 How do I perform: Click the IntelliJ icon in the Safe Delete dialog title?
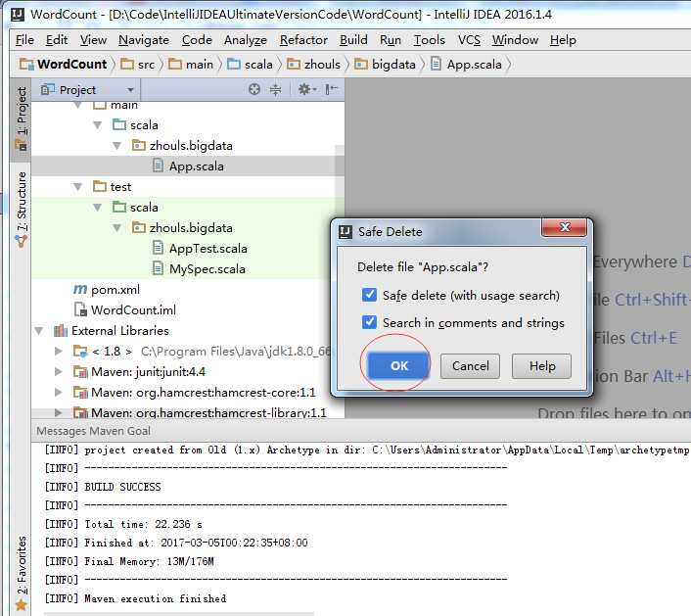tap(345, 231)
